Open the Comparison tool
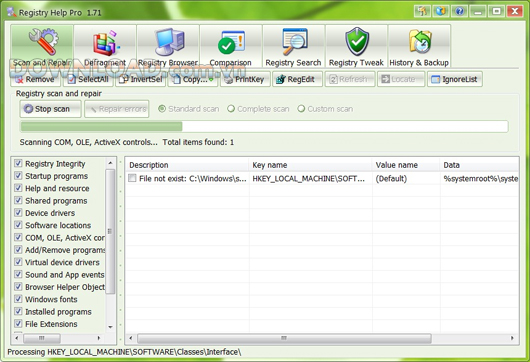The height and width of the screenshot is (362, 530). coord(231,46)
